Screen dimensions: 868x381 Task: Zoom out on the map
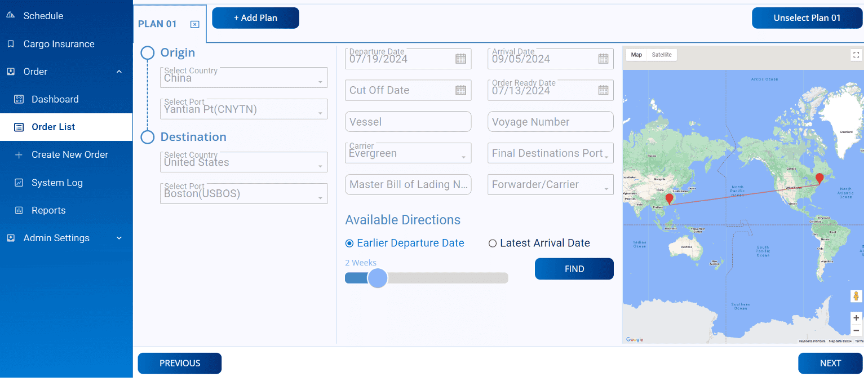(x=856, y=330)
